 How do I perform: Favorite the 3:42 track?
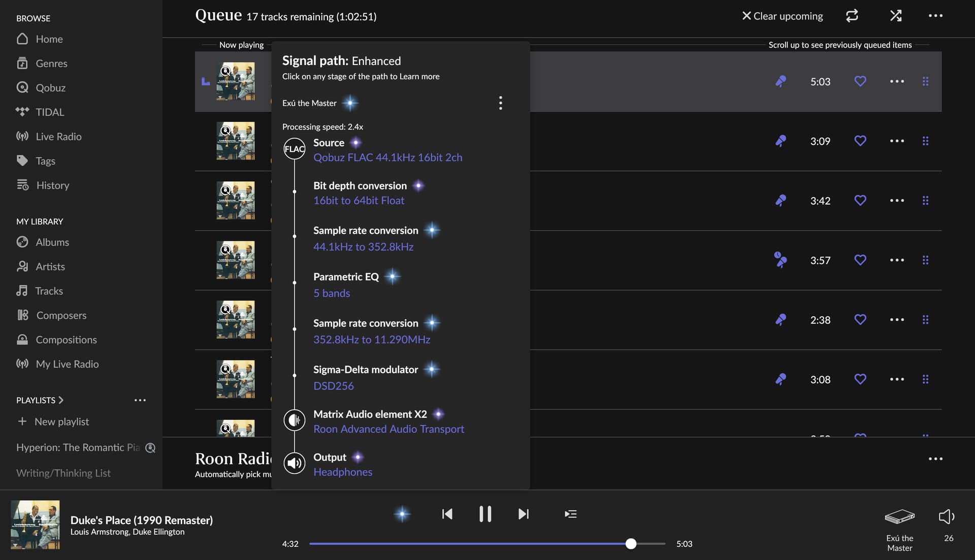[860, 201]
